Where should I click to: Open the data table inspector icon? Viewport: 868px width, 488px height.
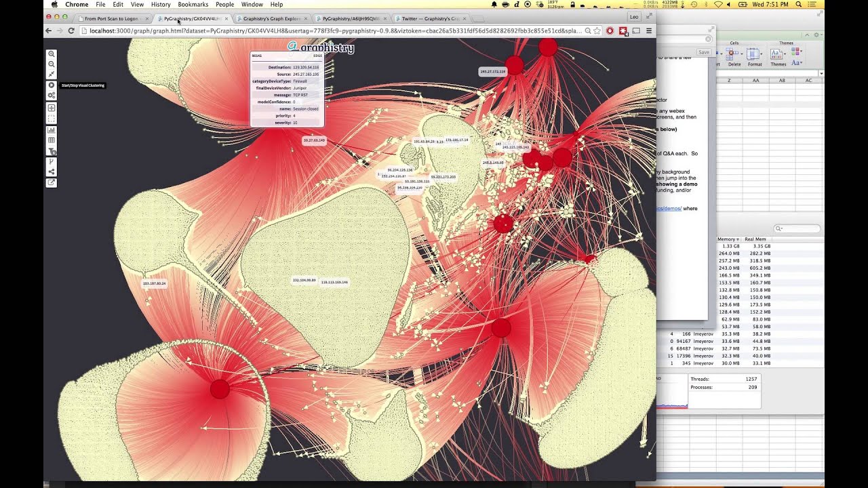pos(51,140)
